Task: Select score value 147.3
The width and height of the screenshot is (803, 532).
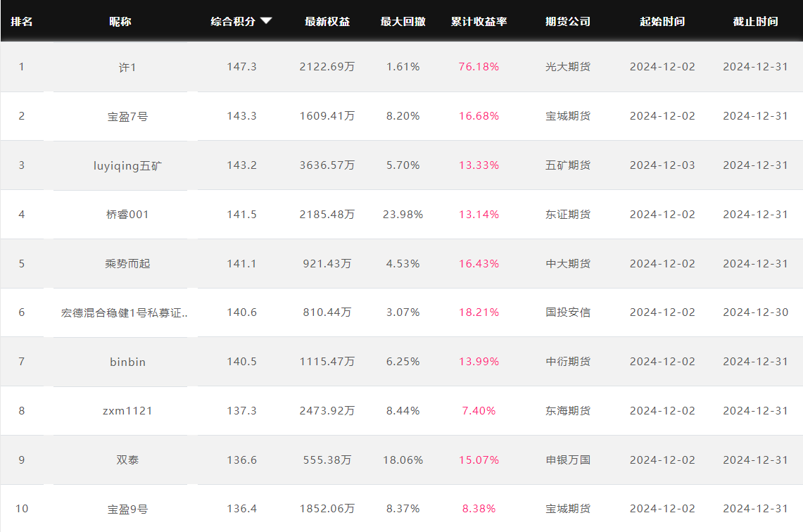Action: (241, 67)
